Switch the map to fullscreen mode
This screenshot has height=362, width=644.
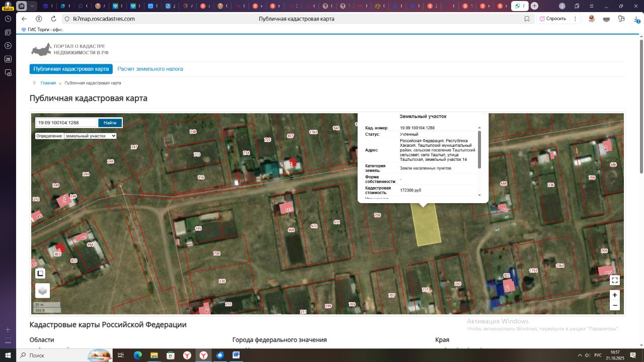click(614, 280)
